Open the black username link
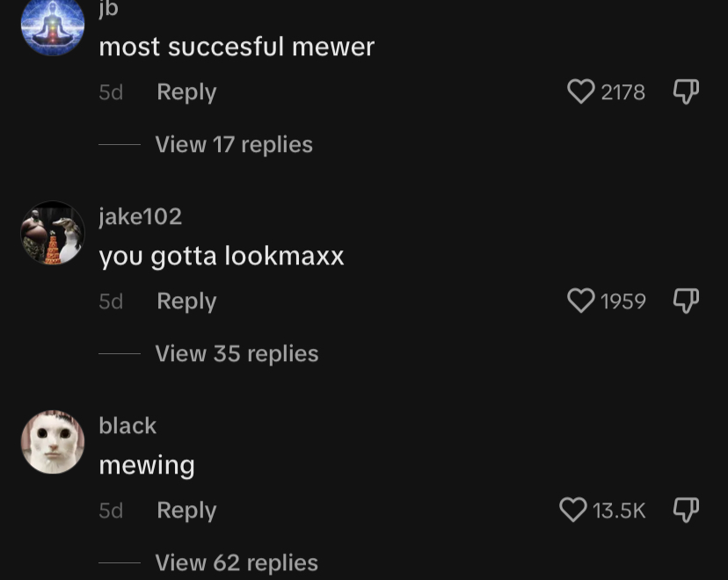The width and height of the screenshot is (728, 580). click(x=127, y=426)
